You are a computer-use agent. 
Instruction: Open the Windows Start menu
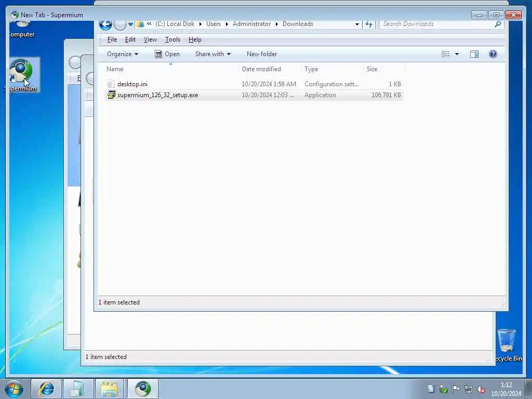pyautogui.click(x=14, y=389)
